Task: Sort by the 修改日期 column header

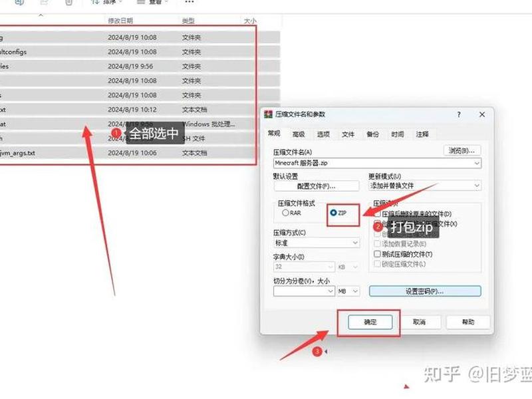Action: pos(120,21)
